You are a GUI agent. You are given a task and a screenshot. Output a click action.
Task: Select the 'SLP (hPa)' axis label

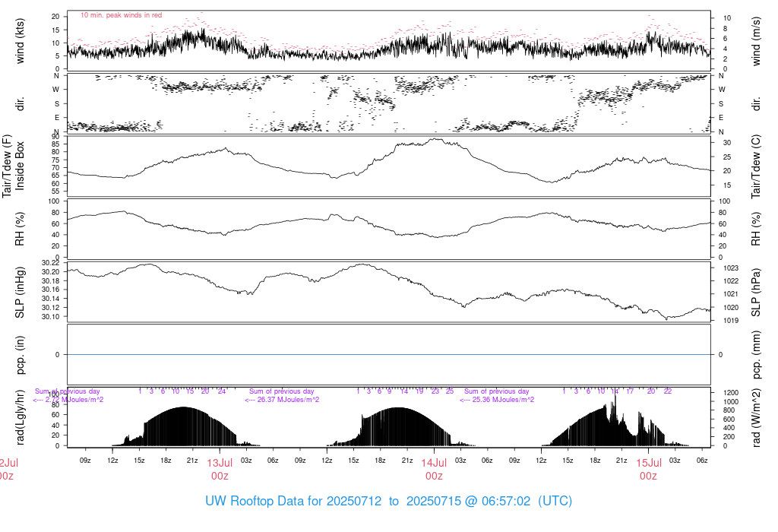point(756,293)
